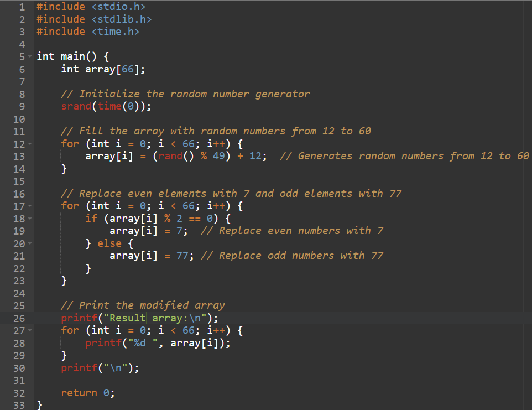This screenshot has height=410, width=532.
Task: Click the 'if' keyword on line 18
Action: 91,219
